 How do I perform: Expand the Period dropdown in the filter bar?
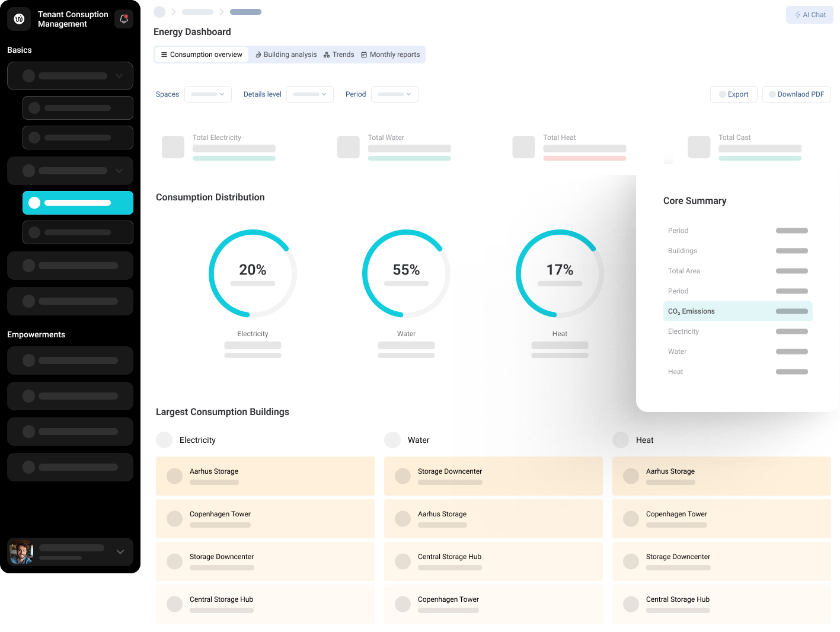394,94
